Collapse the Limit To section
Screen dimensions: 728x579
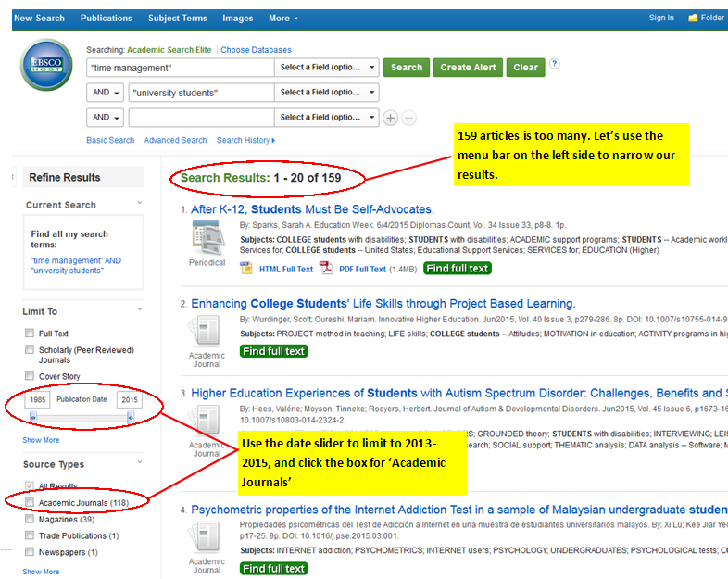[140, 310]
